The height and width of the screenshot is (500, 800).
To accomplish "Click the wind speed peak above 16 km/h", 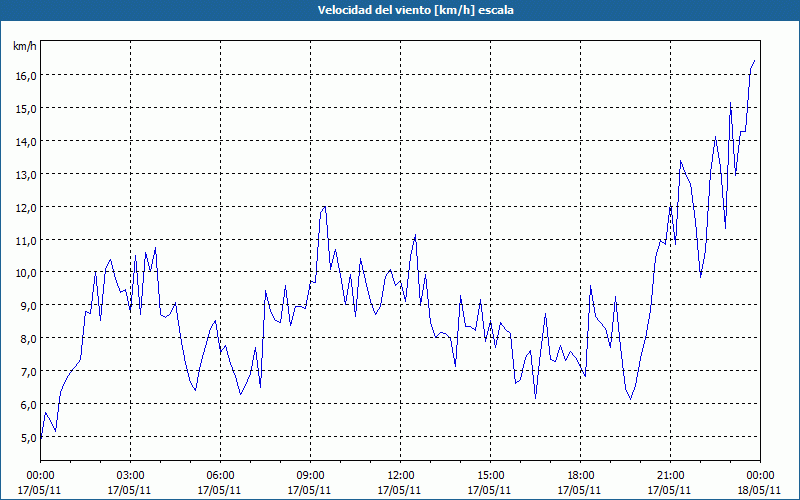I will 754,61.
